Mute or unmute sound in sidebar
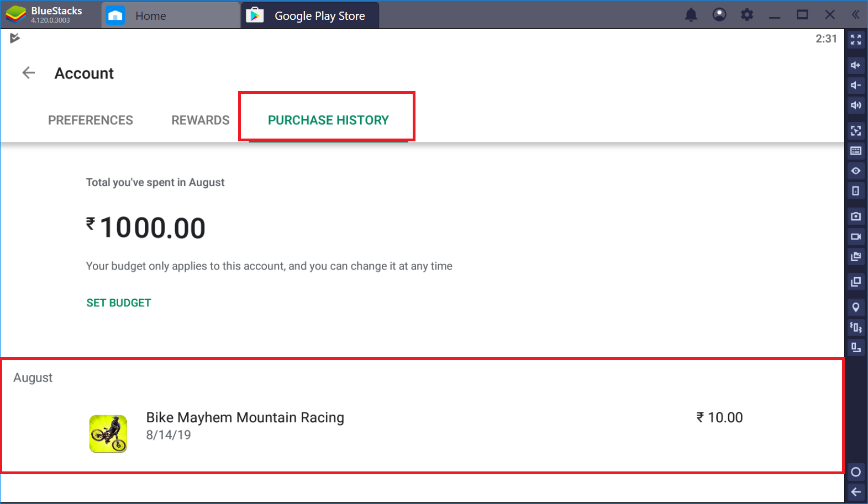This screenshot has width=868, height=504. tap(856, 105)
